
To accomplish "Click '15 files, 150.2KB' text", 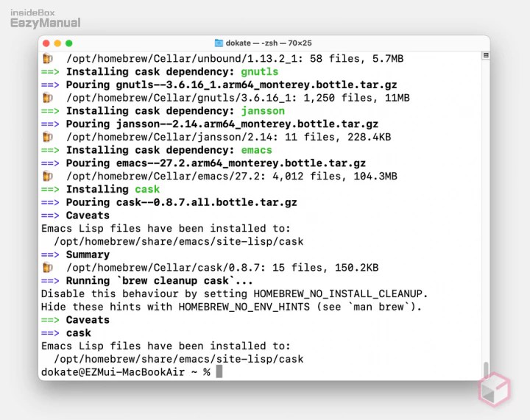I will point(325,268).
